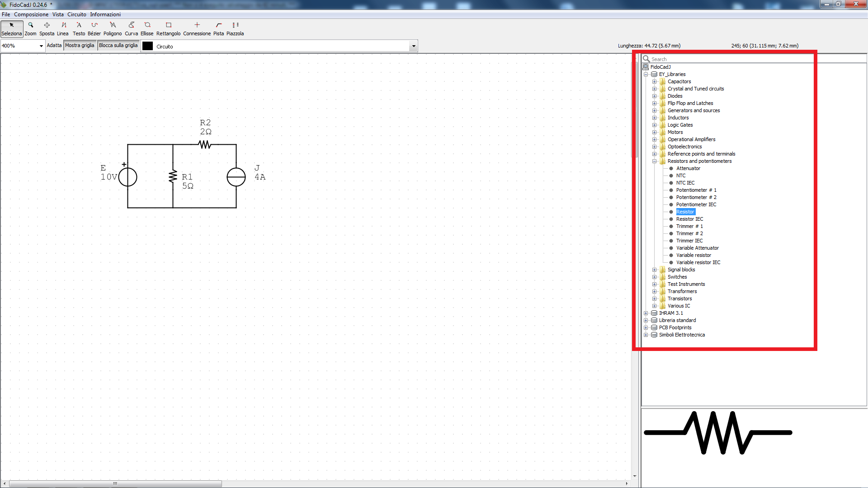Open the Composizione menu
868x488 pixels.
31,14
